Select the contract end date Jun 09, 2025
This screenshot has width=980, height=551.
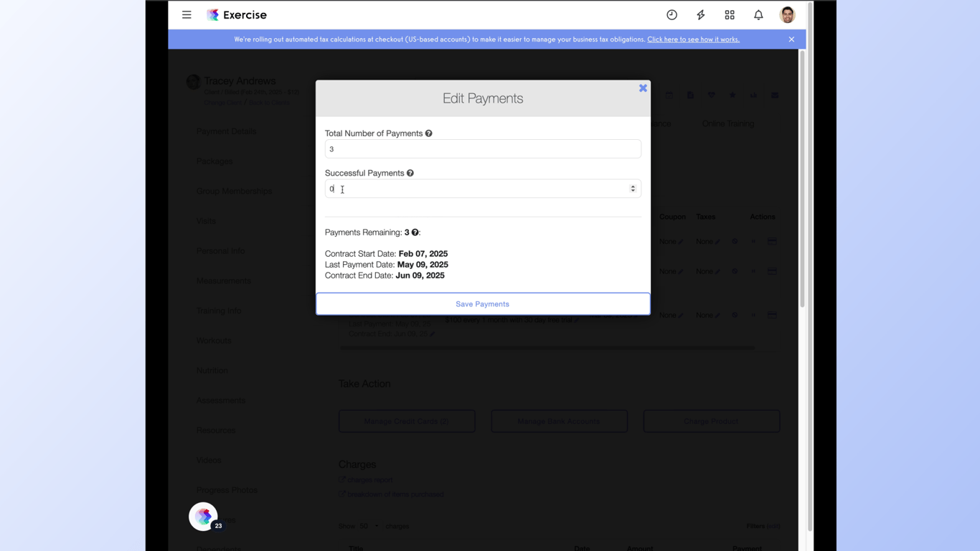pos(420,275)
